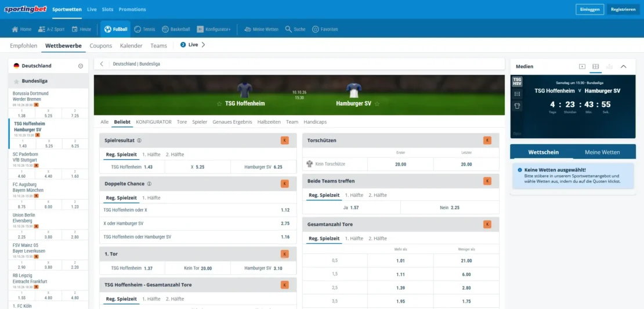Open the Promotions top navigation item
This screenshot has height=309, width=644.
132,9
